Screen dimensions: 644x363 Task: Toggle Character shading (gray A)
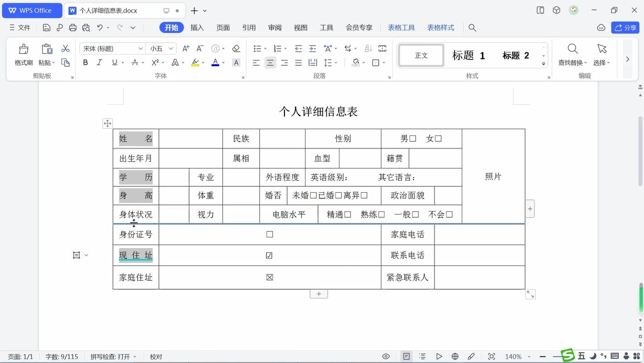pyautogui.click(x=236, y=63)
